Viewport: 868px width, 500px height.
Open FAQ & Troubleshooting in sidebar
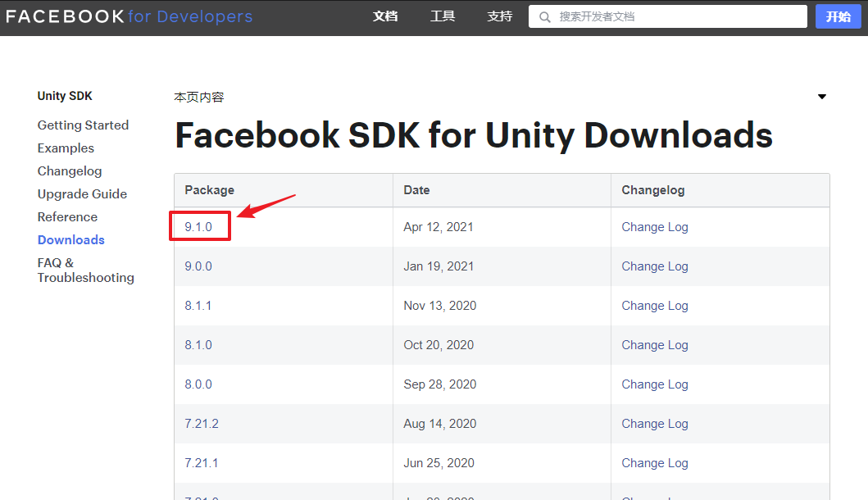coord(86,270)
